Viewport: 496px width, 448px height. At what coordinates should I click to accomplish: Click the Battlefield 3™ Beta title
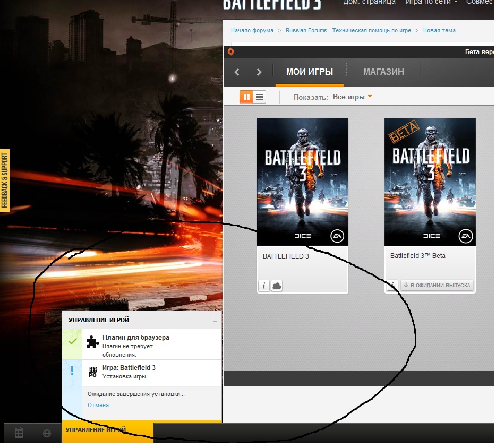point(417,256)
